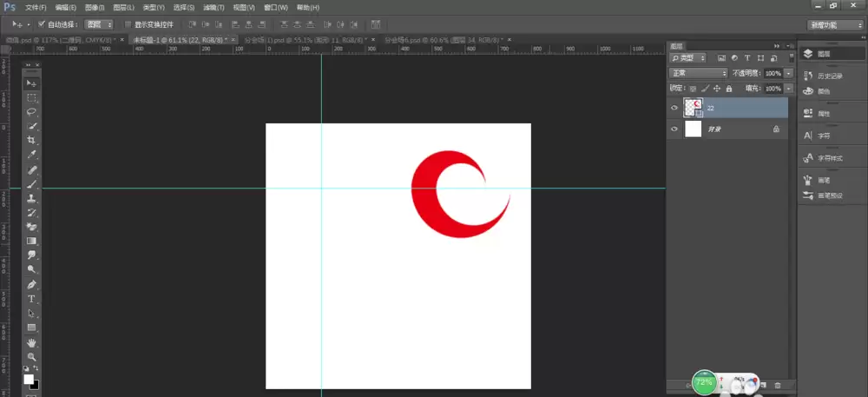Image resolution: width=868 pixels, height=397 pixels.
Task: Select the Eyedropper tool
Action: (31, 155)
